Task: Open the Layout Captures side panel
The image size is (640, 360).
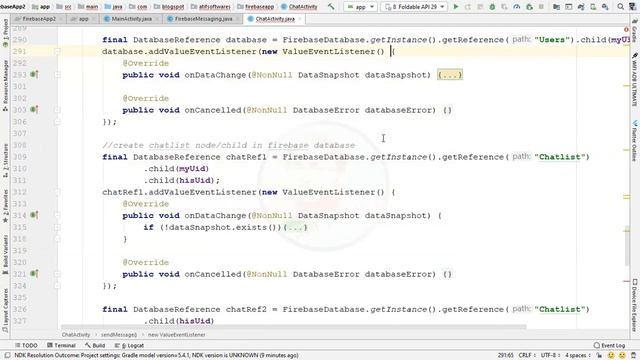Action: (x=5, y=310)
